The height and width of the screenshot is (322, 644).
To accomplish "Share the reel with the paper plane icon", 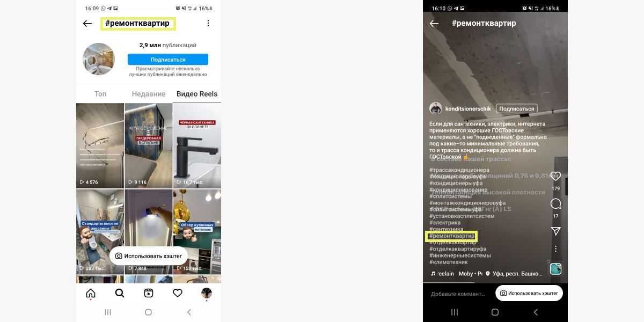I will click(x=556, y=231).
